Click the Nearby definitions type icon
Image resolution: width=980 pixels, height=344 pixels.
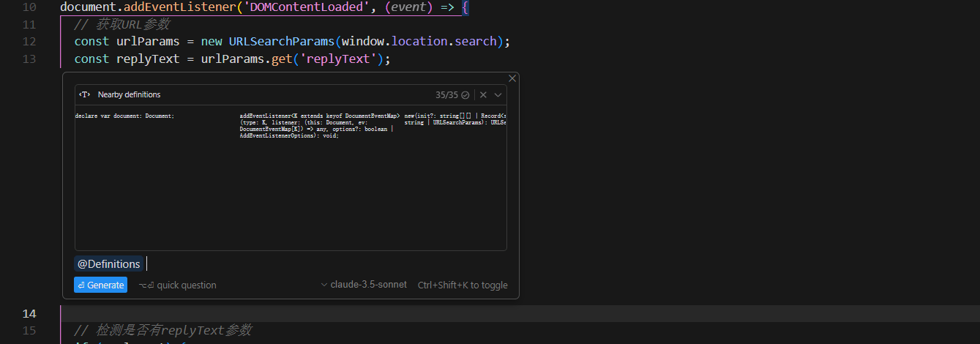[85, 94]
